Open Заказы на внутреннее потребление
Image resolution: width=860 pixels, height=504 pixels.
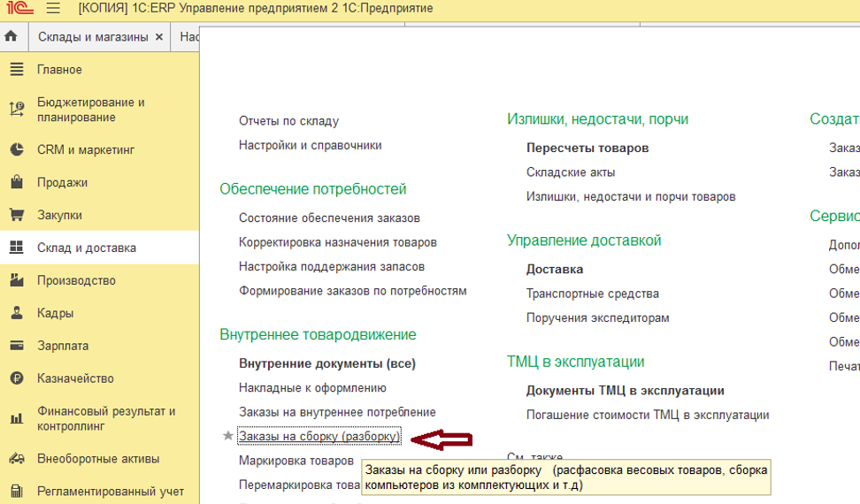tap(337, 412)
